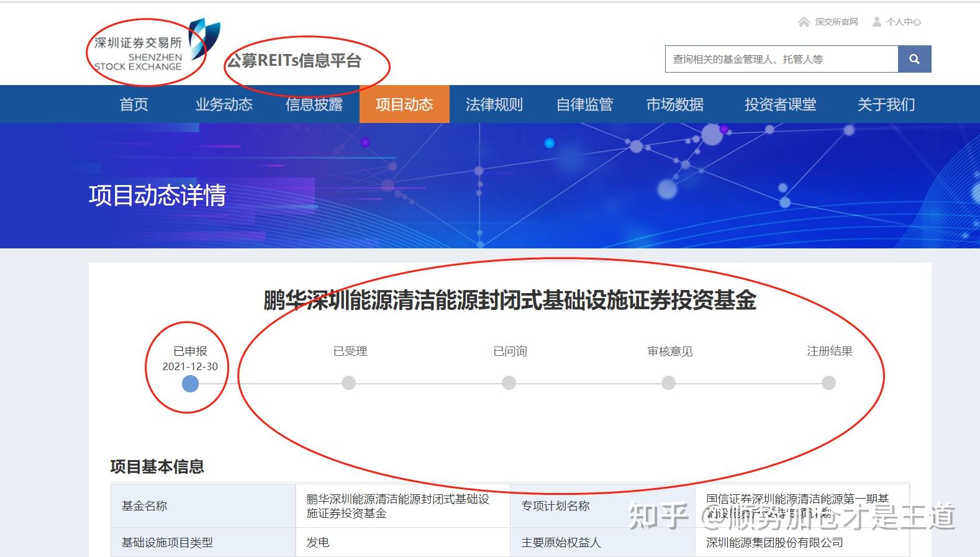980x557 pixels.
Task: Click the 审核意见 progress marker dot
Action: coord(668,383)
